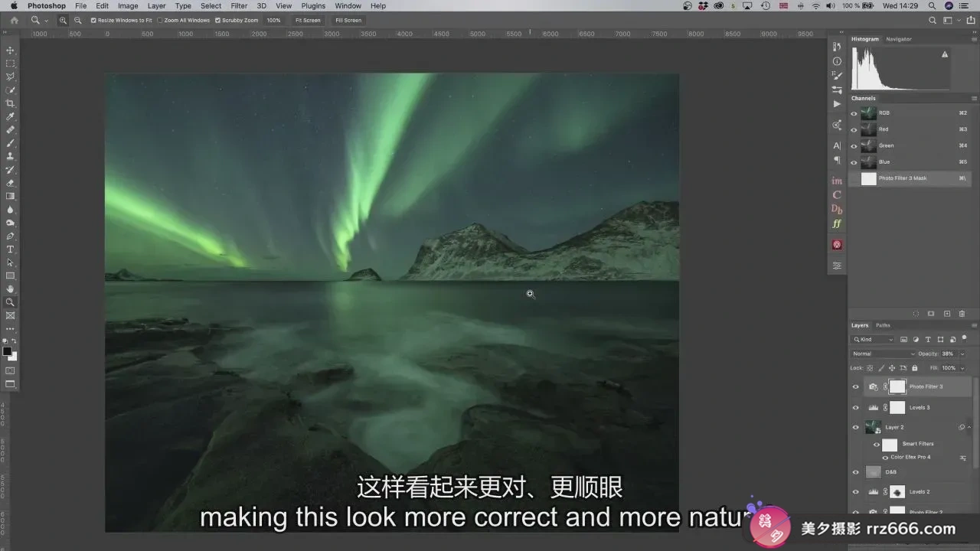Enable pixel layer filter in Layers panel
980x551 pixels.
click(904, 339)
